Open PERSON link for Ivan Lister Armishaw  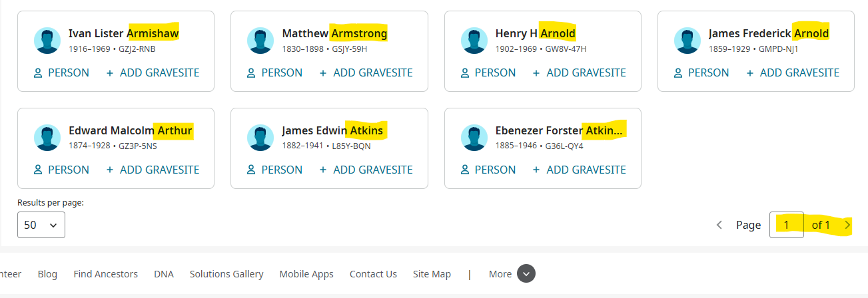(61, 73)
